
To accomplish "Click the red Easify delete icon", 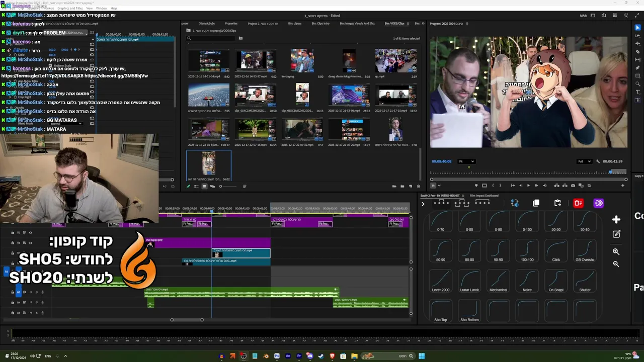I will [x=578, y=203].
